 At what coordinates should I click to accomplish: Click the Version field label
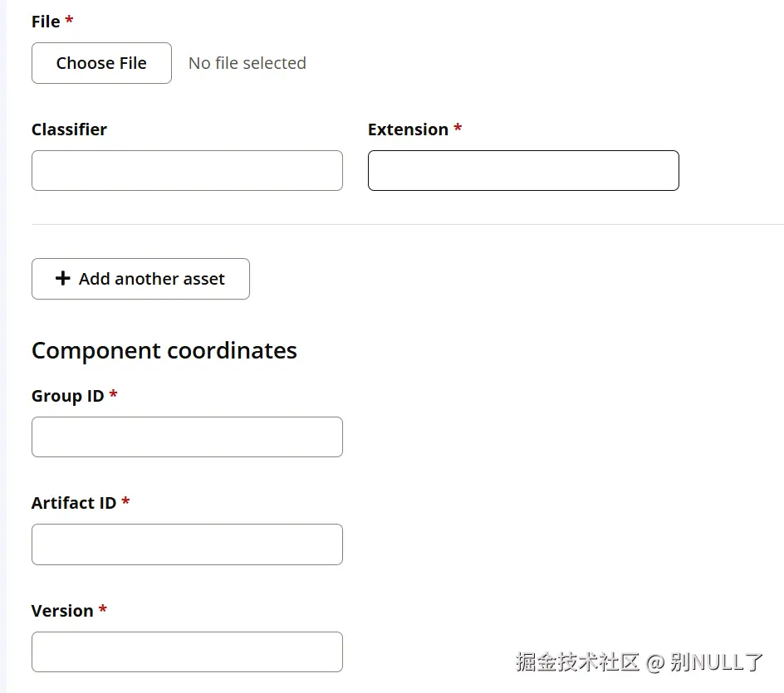coord(62,611)
